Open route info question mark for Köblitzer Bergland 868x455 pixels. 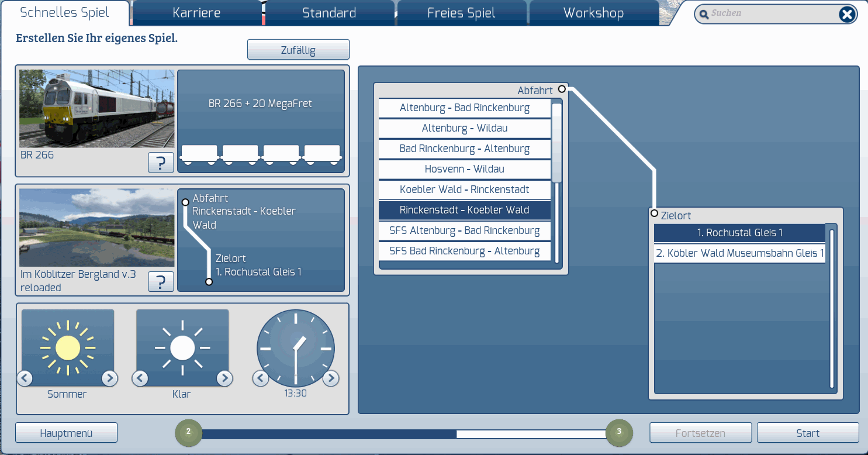pos(161,281)
